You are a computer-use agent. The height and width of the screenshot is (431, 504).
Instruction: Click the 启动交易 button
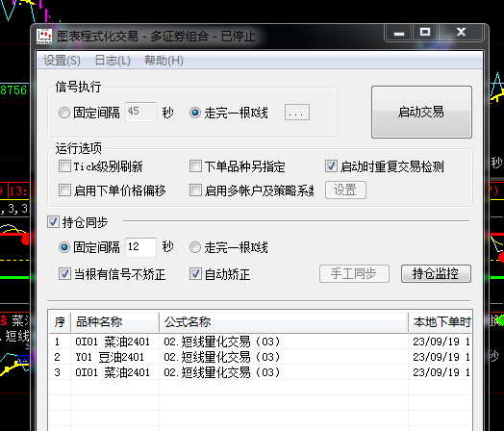coord(421,112)
